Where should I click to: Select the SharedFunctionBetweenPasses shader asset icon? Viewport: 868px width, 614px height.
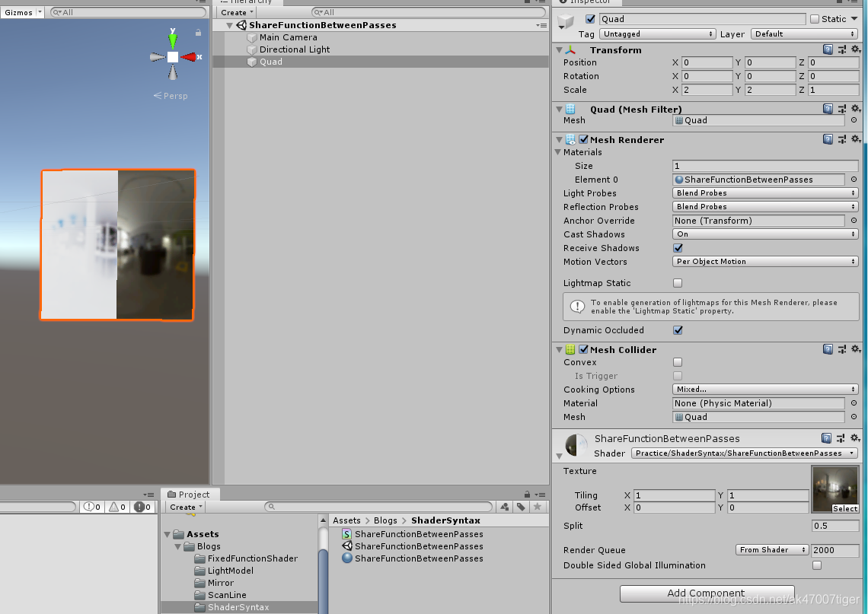point(346,546)
